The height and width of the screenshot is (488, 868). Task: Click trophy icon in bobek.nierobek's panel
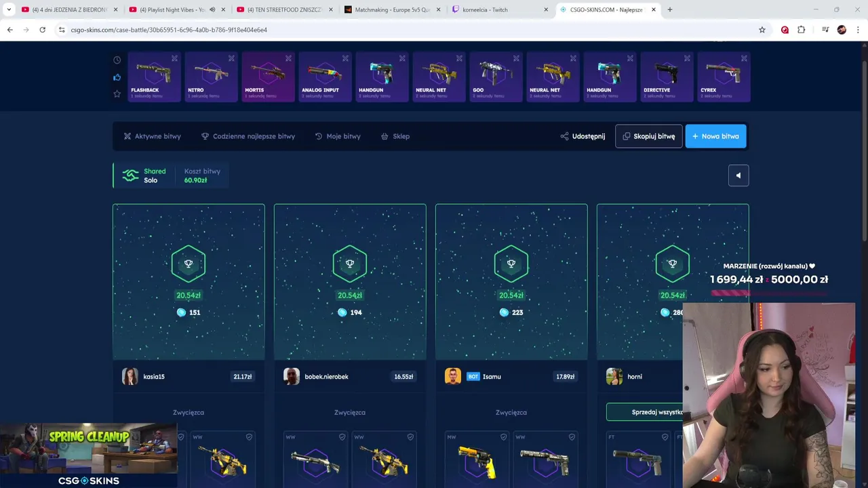[x=350, y=264]
